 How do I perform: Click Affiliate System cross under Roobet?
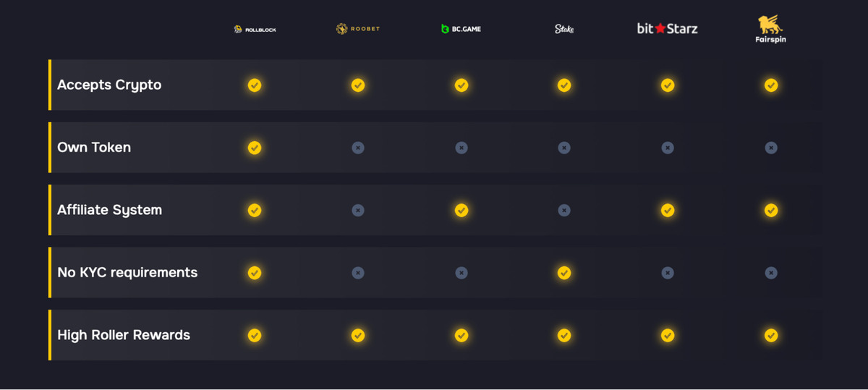(x=358, y=211)
